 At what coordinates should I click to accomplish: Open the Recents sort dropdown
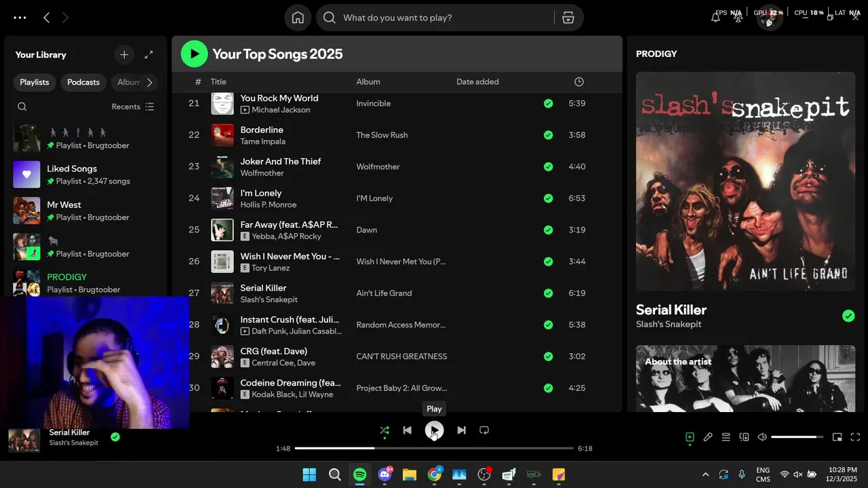click(133, 106)
